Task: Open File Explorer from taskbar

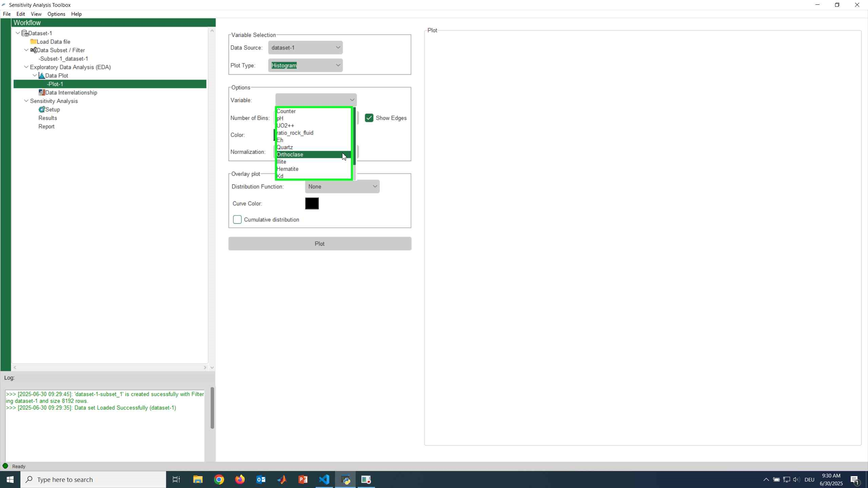Action: [x=198, y=480]
